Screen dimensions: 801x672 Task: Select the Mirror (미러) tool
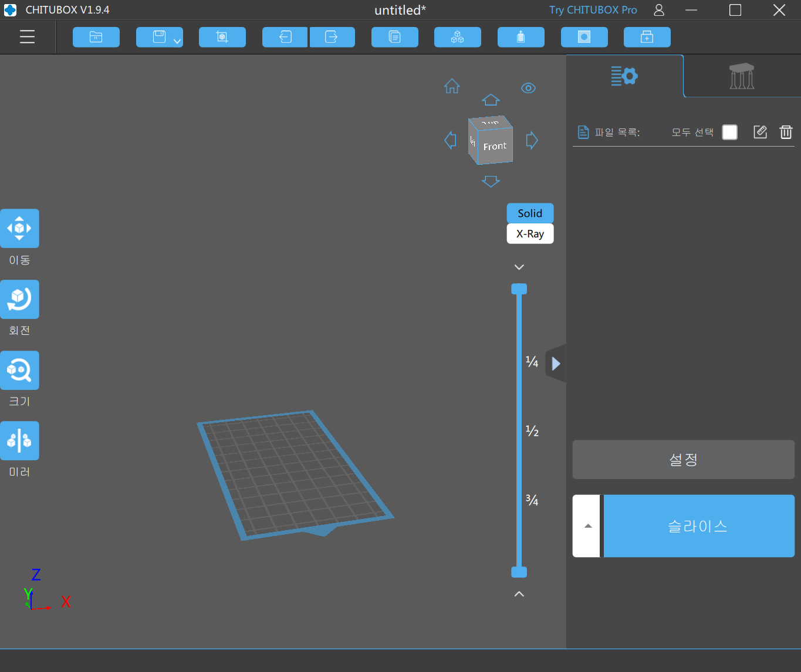click(x=19, y=441)
